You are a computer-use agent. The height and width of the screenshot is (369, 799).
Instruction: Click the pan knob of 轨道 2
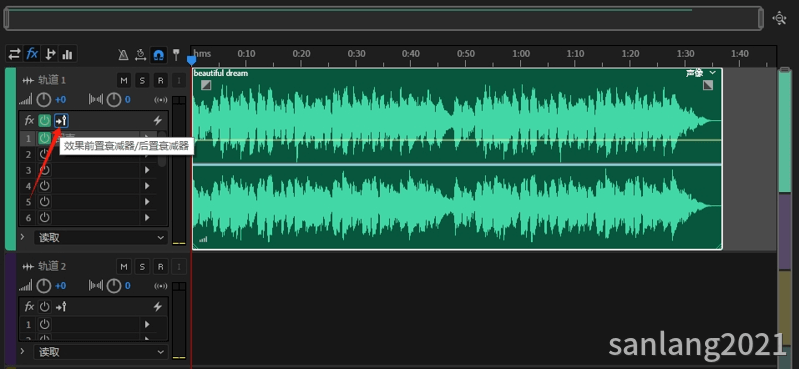114,286
